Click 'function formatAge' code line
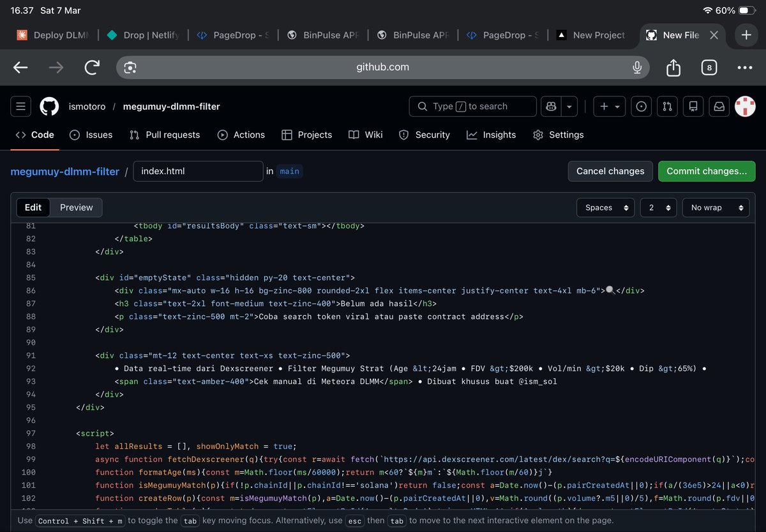Screen dimensions: 766x532 click(324, 473)
